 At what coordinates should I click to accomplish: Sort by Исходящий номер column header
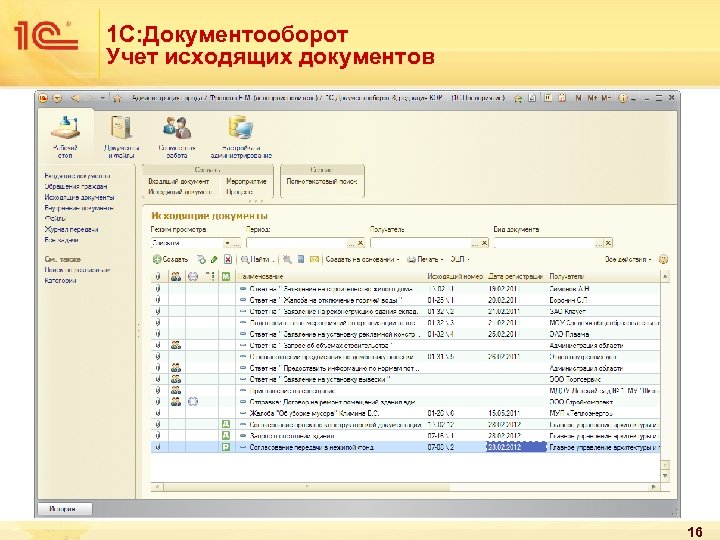[x=455, y=276]
